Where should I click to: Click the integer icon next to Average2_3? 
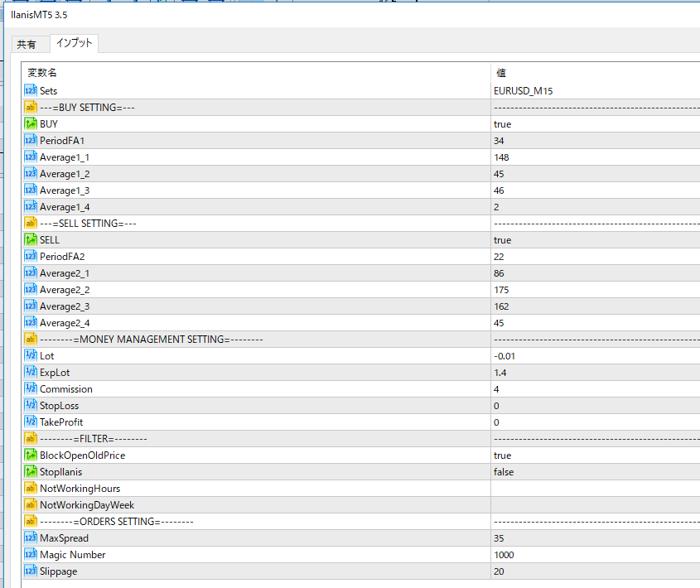click(x=31, y=306)
